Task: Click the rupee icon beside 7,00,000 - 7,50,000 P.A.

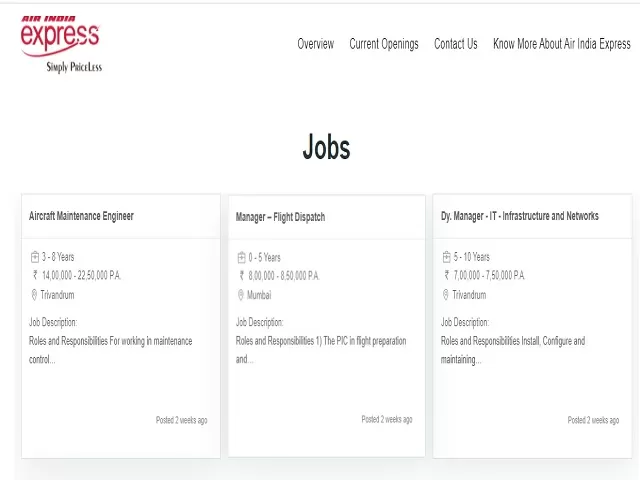Action: coord(447,275)
